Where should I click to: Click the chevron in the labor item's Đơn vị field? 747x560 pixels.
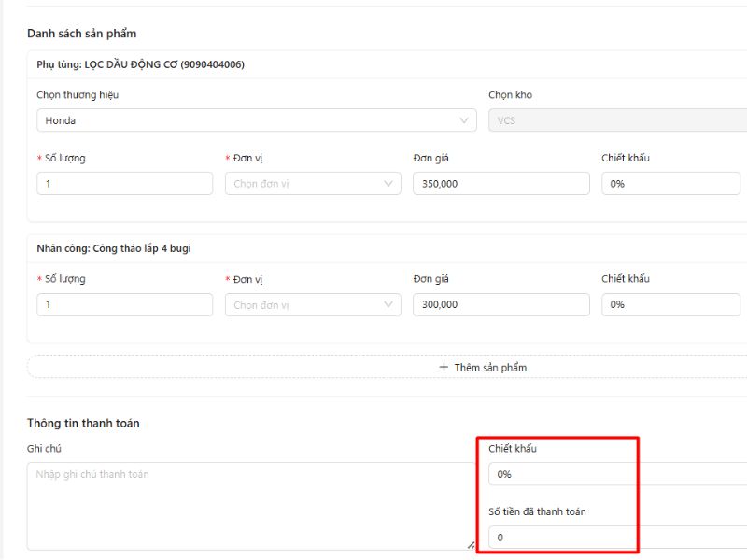coord(389,305)
